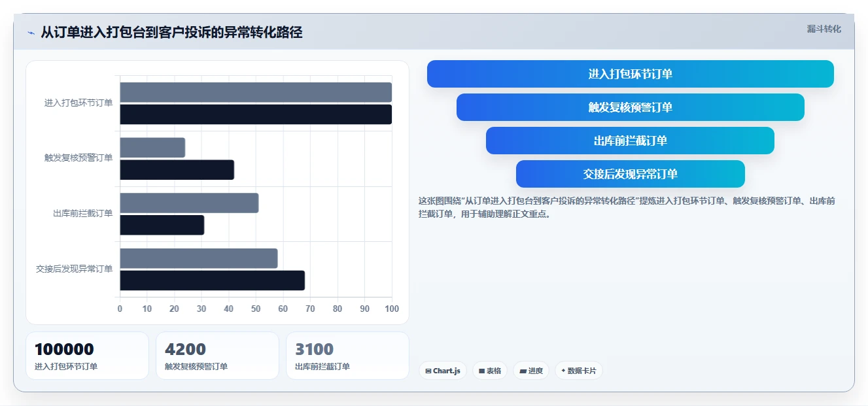
Task: Click the 进度 tag chip
Action: [531, 371]
